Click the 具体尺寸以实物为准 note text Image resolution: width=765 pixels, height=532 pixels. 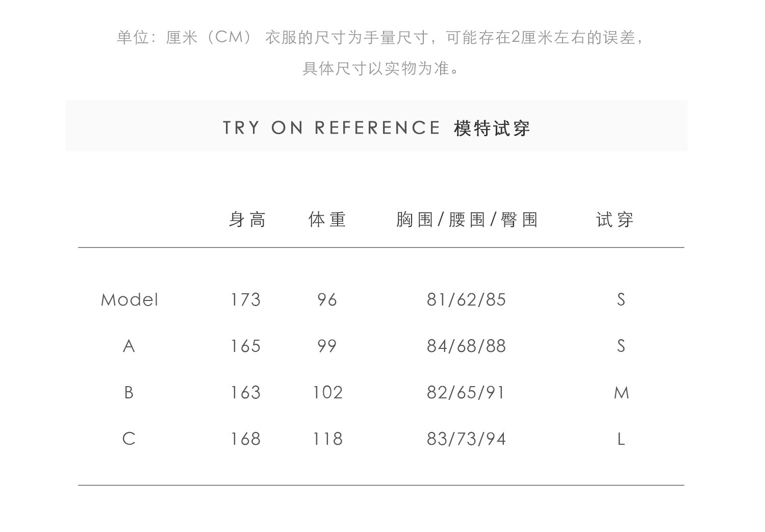(381, 68)
